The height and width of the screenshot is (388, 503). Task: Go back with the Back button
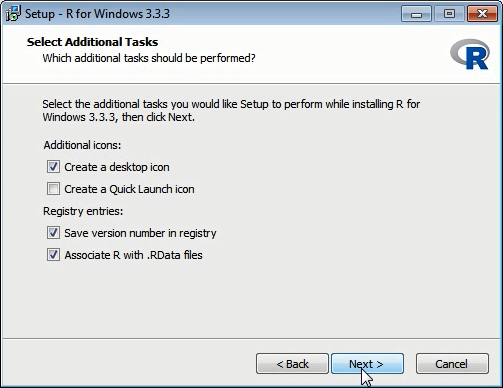coord(292,364)
